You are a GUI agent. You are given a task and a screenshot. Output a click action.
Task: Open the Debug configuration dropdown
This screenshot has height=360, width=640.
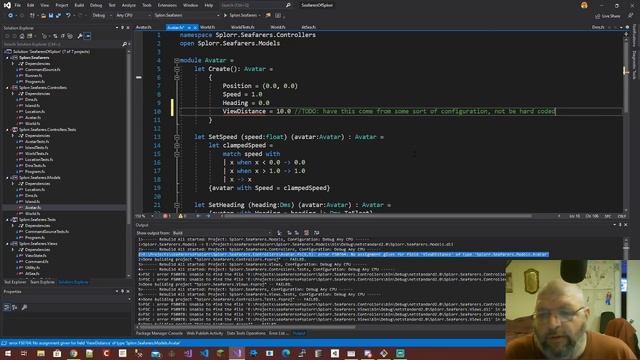pyautogui.click(x=101, y=15)
